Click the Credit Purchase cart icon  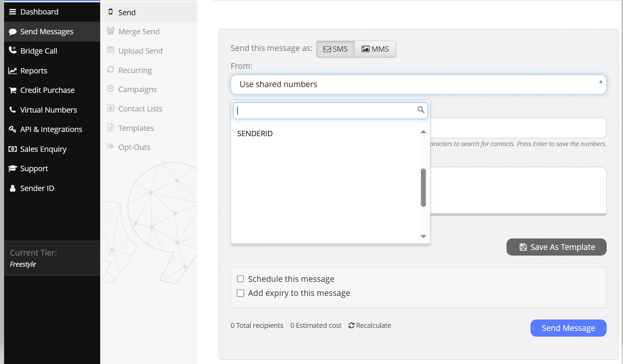pyautogui.click(x=13, y=90)
